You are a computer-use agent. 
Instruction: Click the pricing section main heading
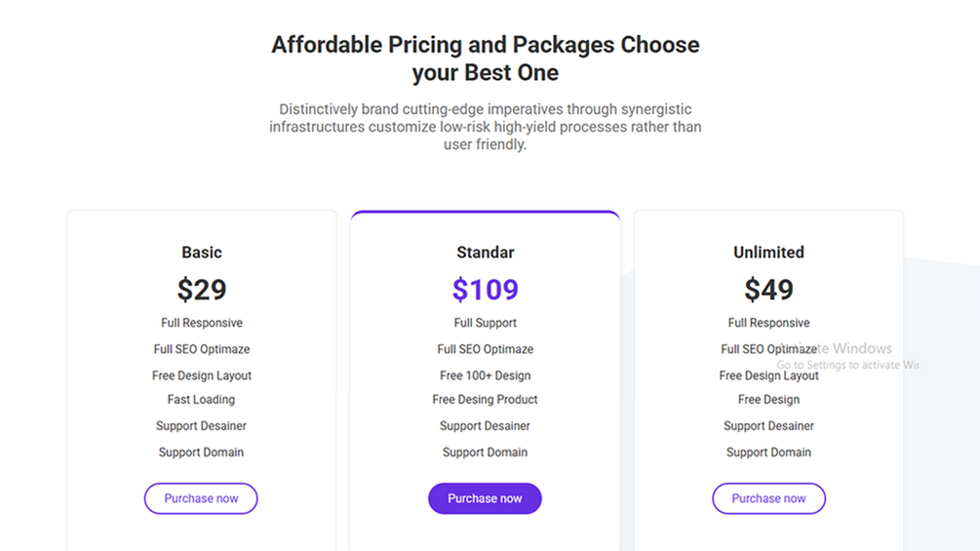(485, 59)
